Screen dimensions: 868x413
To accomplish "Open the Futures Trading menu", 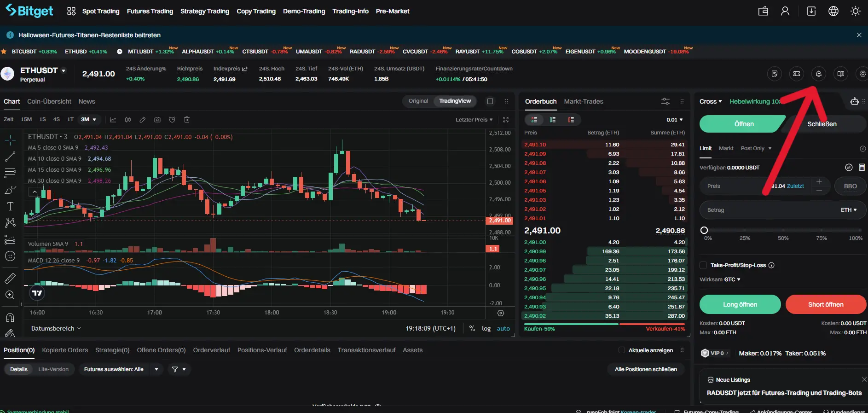I will point(150,11).
